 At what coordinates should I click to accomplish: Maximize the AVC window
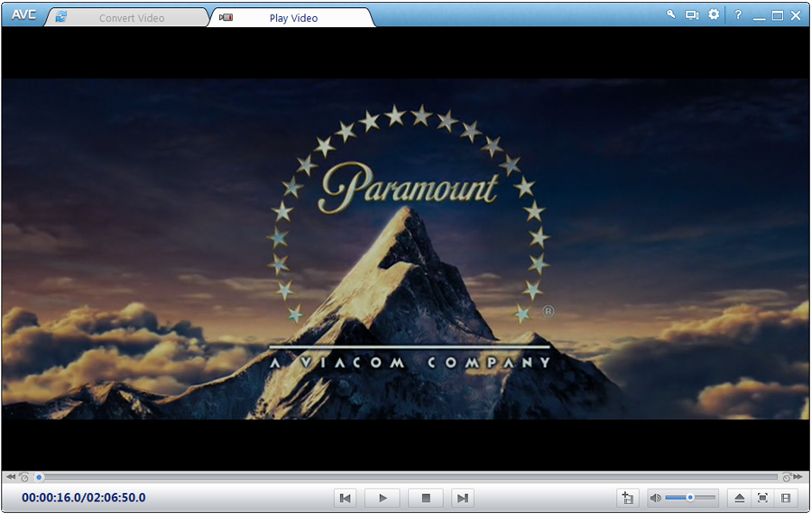click(778, 15)
